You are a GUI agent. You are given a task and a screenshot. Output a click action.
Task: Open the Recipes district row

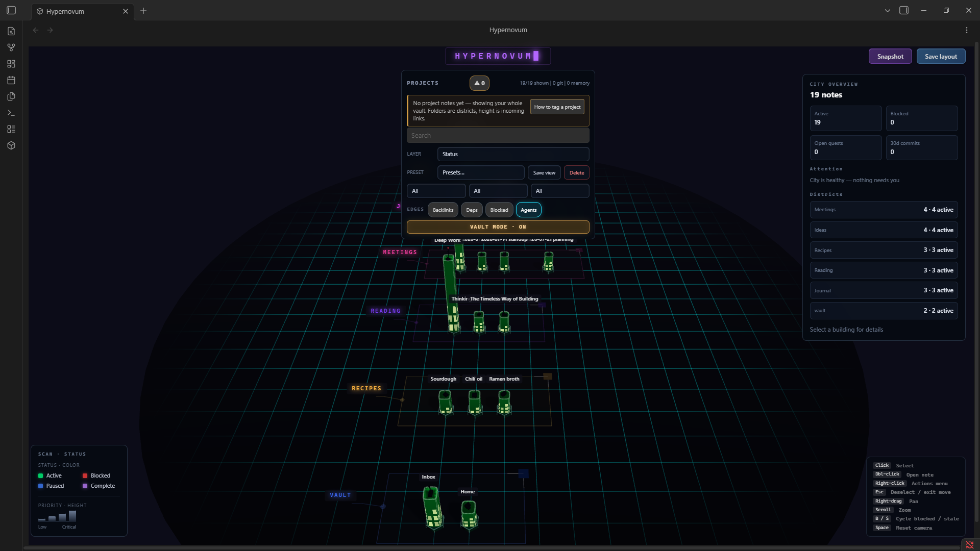(x=884, y=250)
